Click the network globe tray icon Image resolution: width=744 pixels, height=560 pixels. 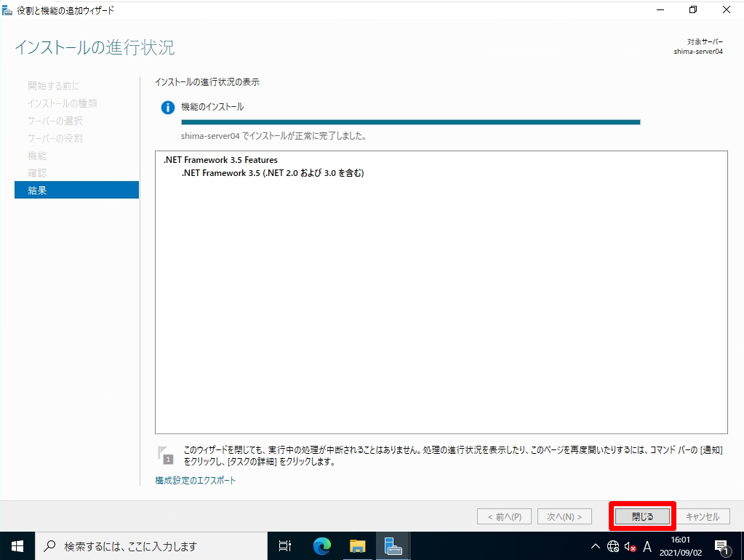point(613,546)
